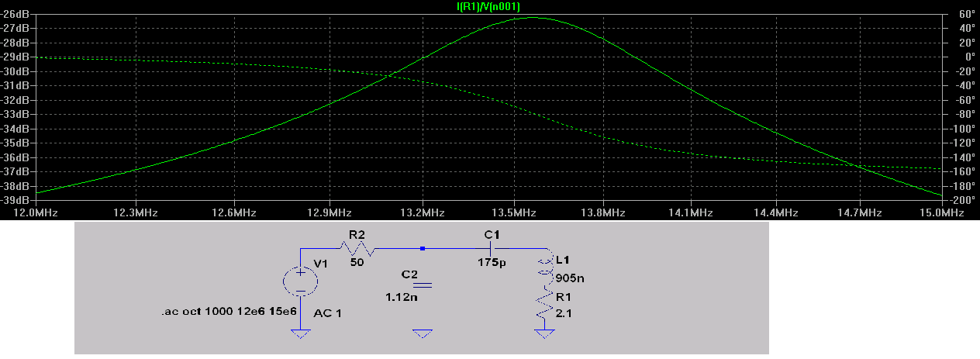Select the C1 capacitor symbol
Screen dimensions: 980x359
[x=492, y=249]
